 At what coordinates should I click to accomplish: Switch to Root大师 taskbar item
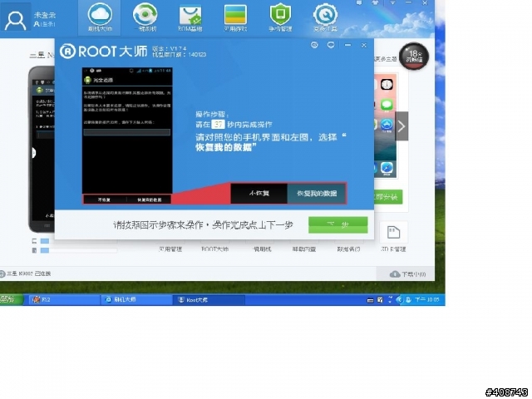click(x=209, y=299)
